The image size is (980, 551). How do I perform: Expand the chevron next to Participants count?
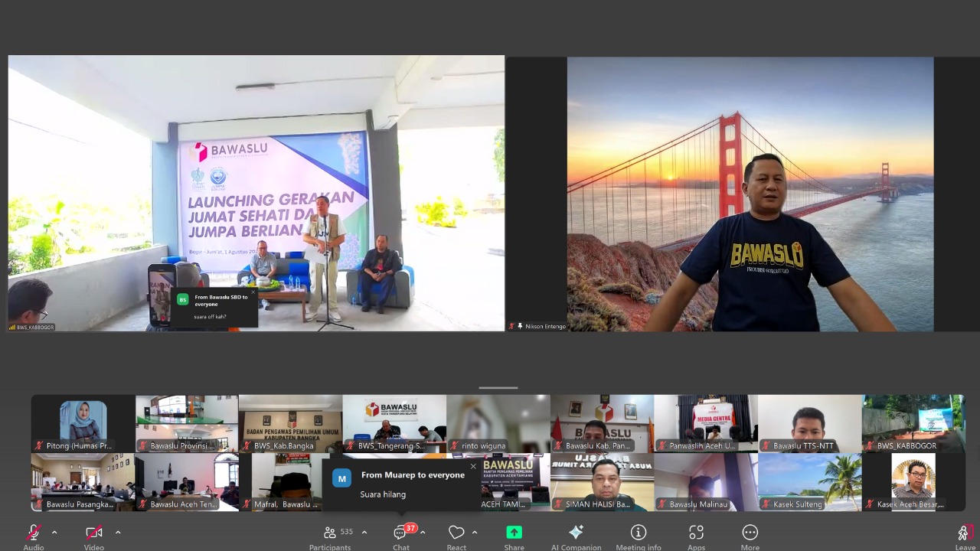point(364,532)
